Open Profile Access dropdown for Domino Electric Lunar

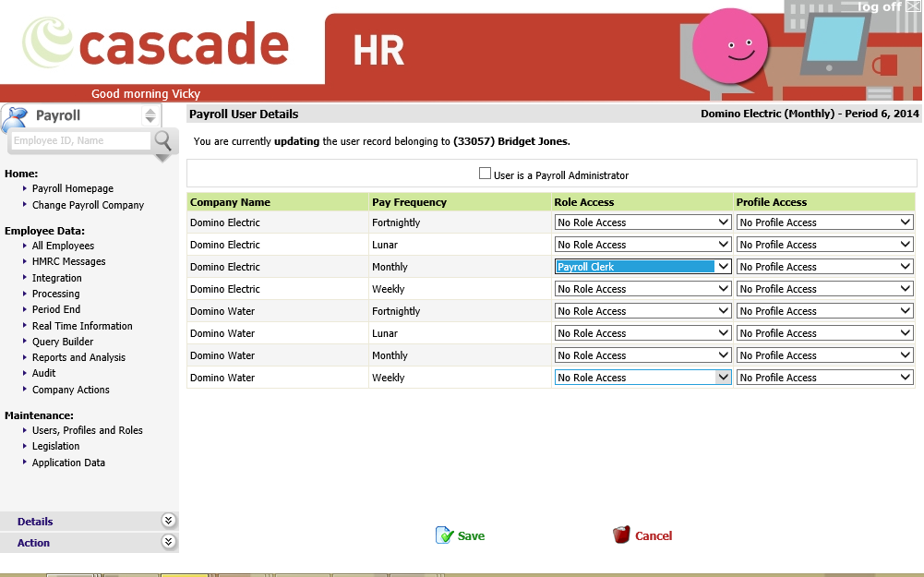tap(825, 245)
